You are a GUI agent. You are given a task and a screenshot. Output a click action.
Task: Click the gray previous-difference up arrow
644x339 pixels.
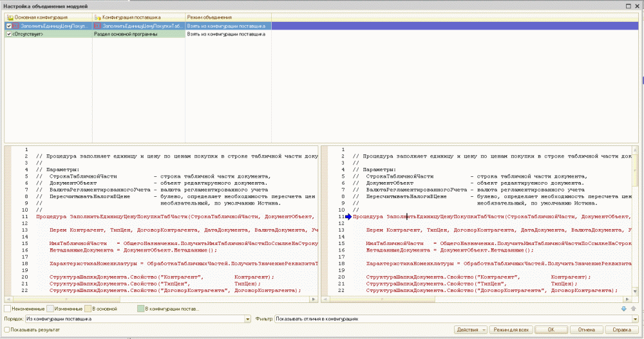pos(632,309)
